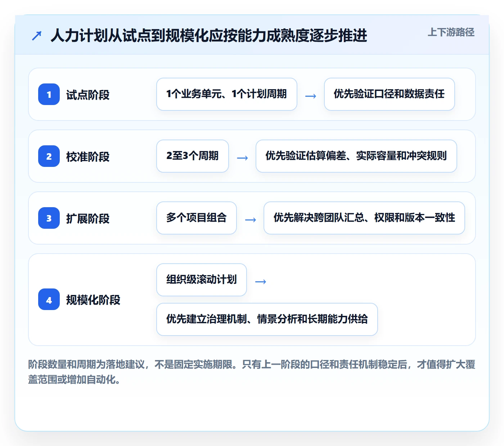The height and width of the screenshot is (446, 504).
Task: Select the 1个业务单元、1个计划周期 box
Action: coord(227,94)
